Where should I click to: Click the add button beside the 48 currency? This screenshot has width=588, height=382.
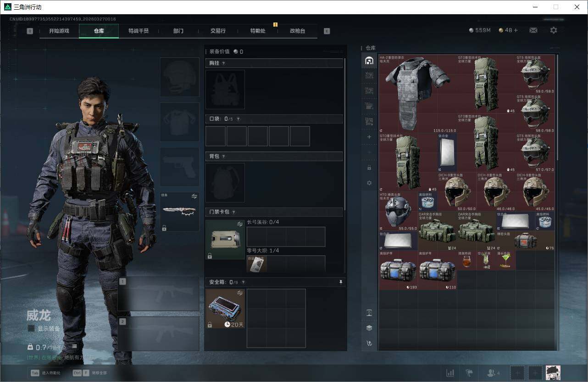(x=516, y=30)
